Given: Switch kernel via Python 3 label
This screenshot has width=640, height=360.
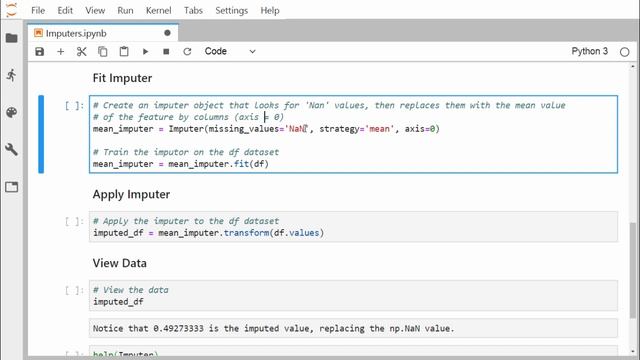Looking at the screenshot, I should point(589,51).
